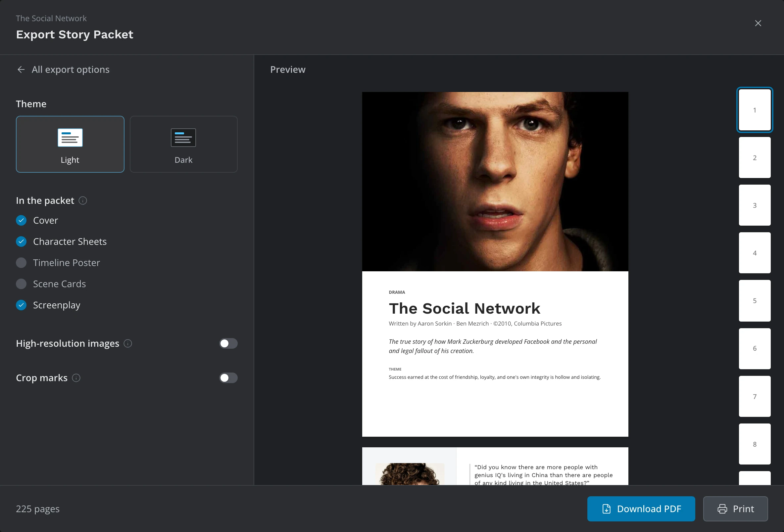Select page 1 thumbnail

point(755,110)
